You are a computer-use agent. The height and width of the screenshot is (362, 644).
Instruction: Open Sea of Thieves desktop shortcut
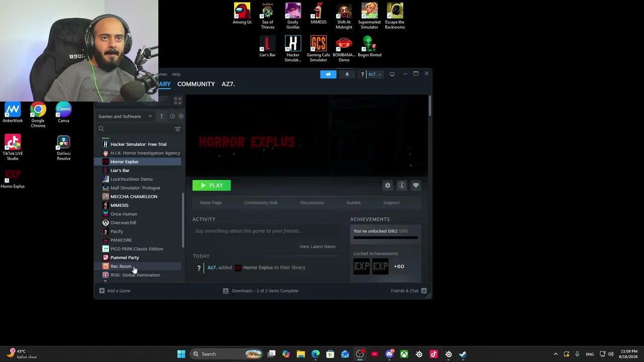click(x=268, y=16)
